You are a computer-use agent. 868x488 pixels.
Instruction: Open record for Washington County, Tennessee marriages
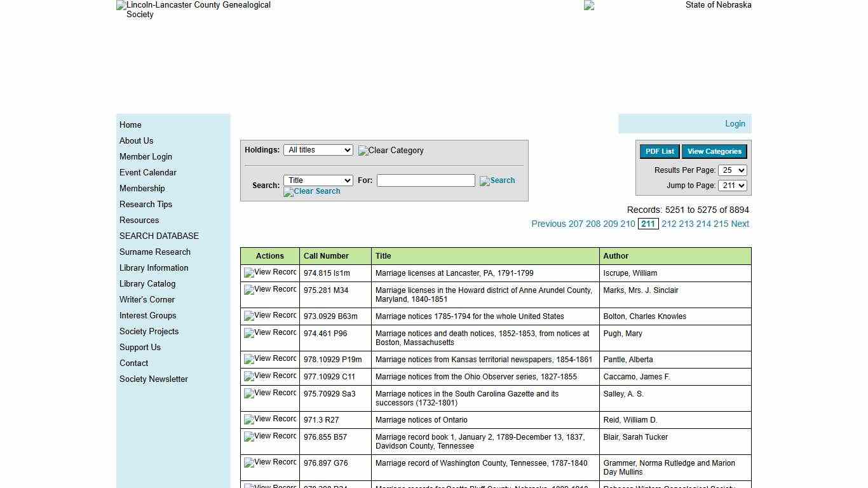coord(269,463)
